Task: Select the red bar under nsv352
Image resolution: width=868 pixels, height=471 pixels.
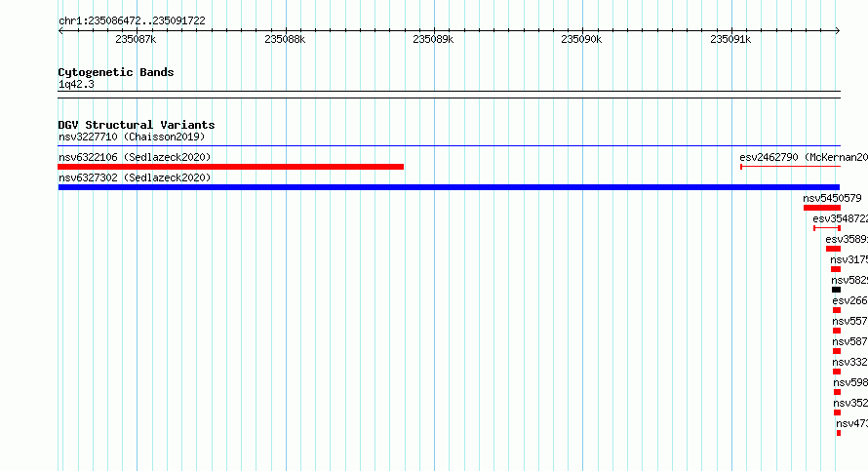Action: click(x=837, y=412)
